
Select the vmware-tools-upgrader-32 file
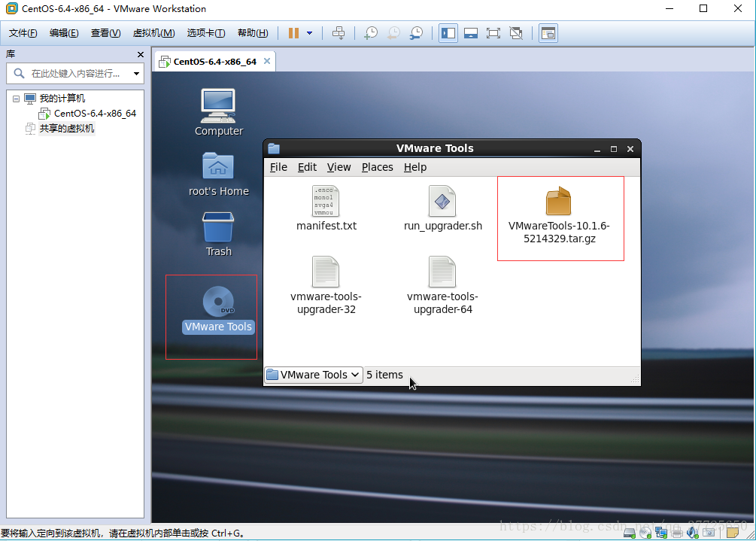(326, 285)
